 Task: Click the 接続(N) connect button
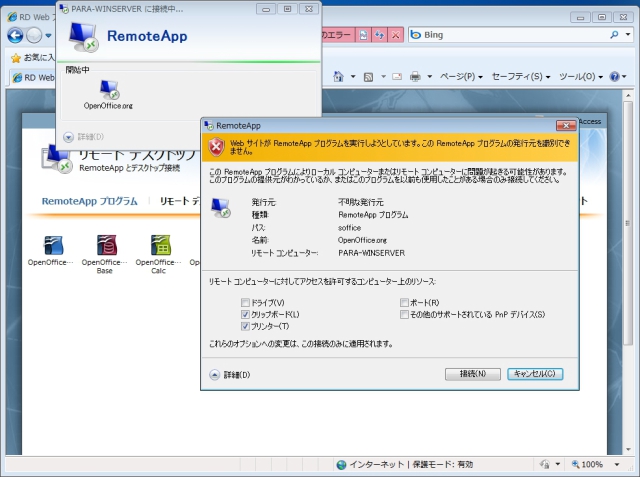click(473, 374)
